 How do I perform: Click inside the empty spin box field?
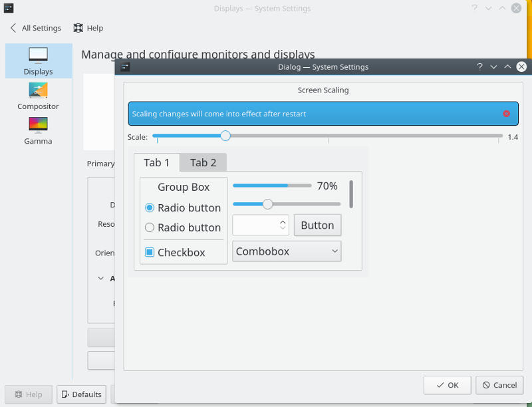[x=256, y=225]
